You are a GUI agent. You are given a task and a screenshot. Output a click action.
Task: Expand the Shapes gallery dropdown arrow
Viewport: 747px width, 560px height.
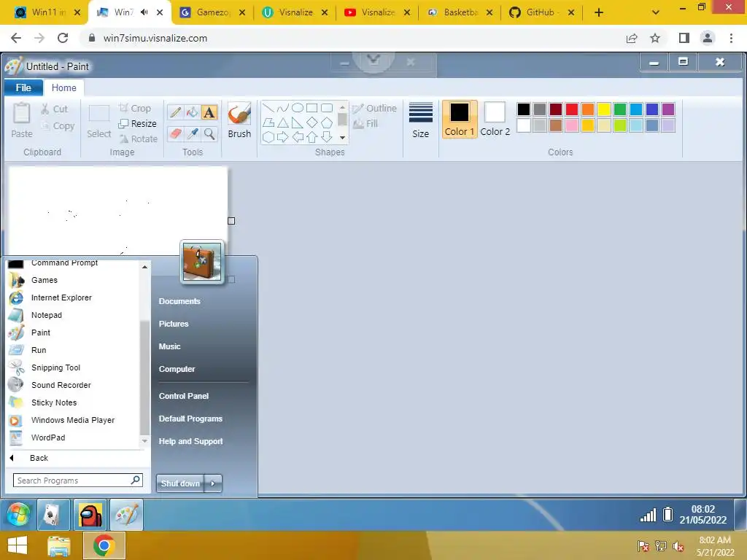pyautogui.click(x=342, y=138)
